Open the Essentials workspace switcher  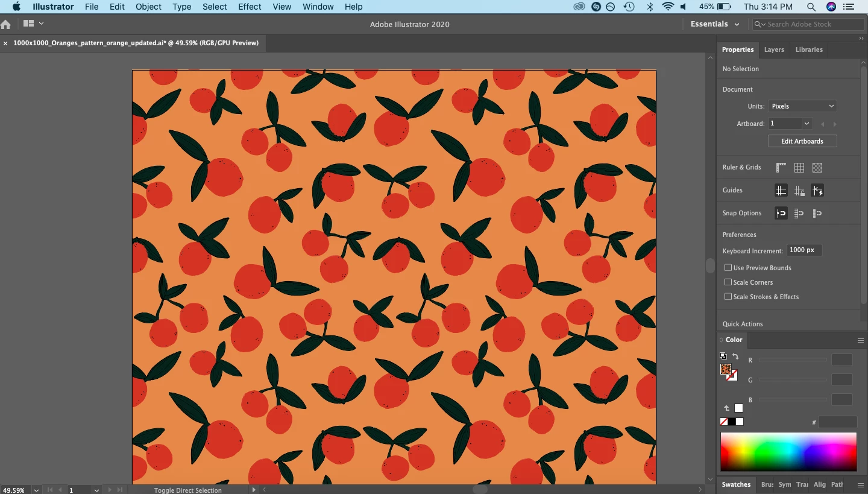(x=715, y=24)
